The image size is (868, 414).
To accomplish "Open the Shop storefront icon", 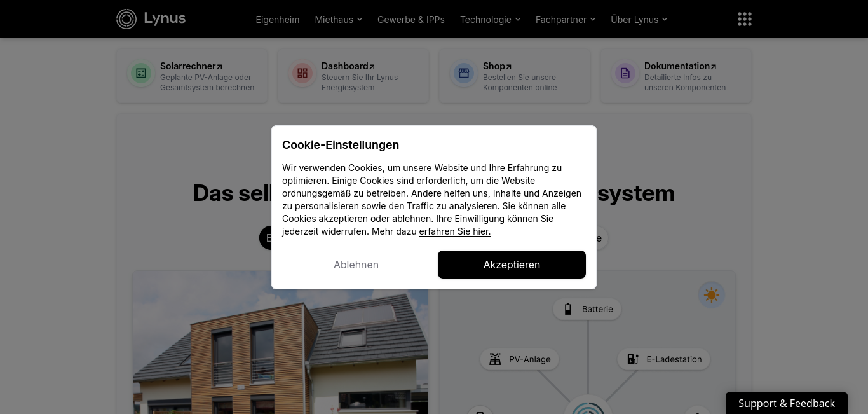I will coord(464,74).
